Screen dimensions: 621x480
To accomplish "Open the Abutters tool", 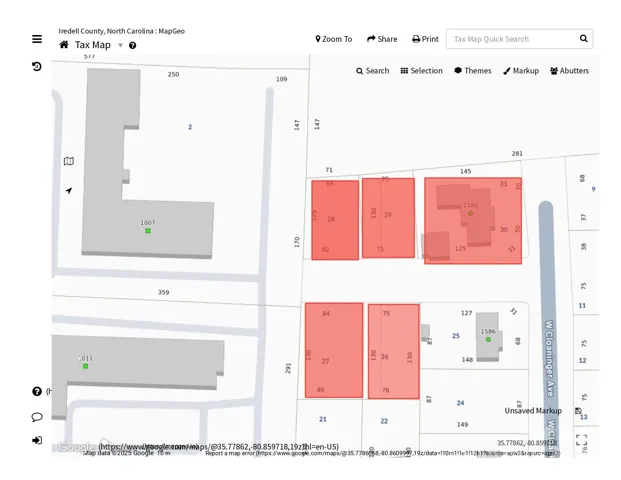I will point(569,71).
